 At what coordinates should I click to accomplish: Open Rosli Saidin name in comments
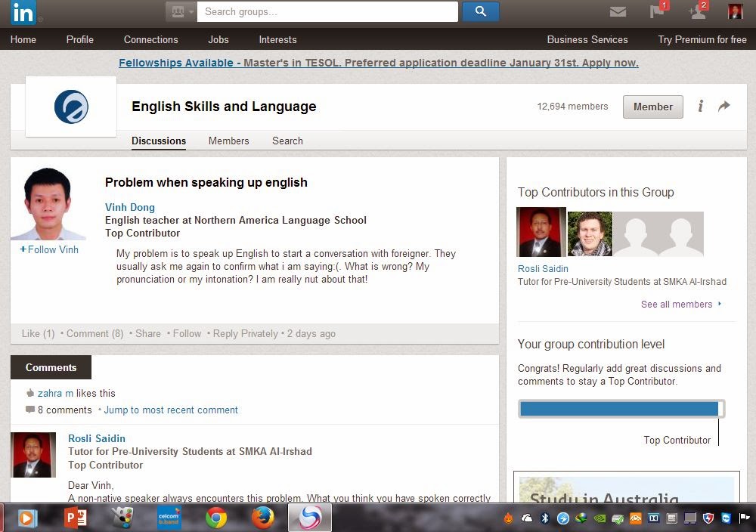97,438
